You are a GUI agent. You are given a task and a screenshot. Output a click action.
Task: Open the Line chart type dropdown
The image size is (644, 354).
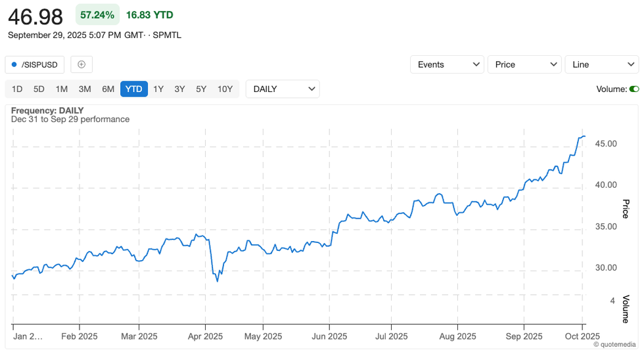[601, 64]
